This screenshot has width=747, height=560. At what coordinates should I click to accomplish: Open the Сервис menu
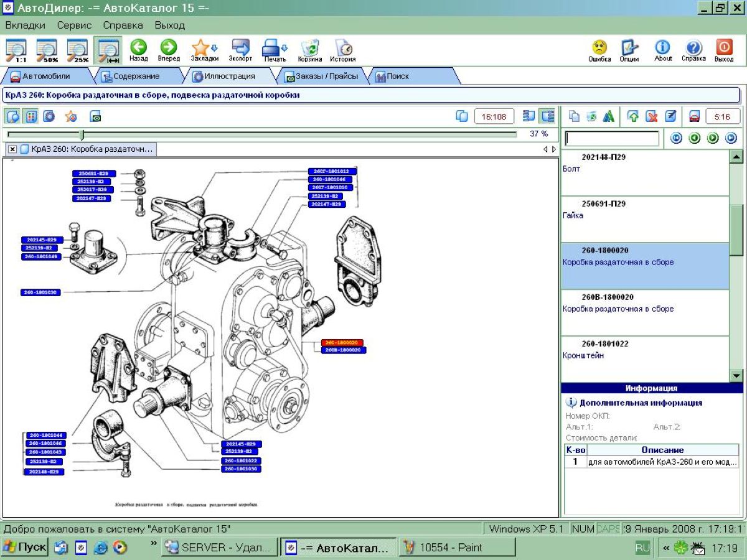[x=74, y=26]
